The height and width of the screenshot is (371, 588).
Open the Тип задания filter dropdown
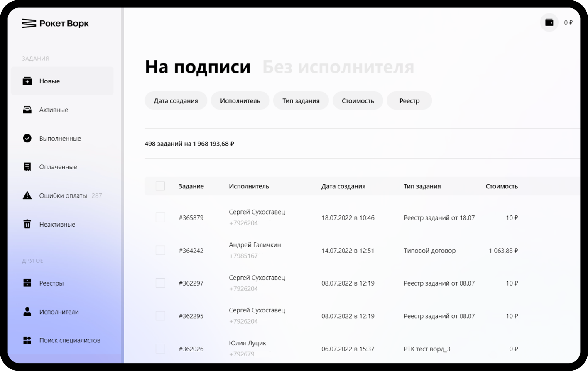[301, 101]
